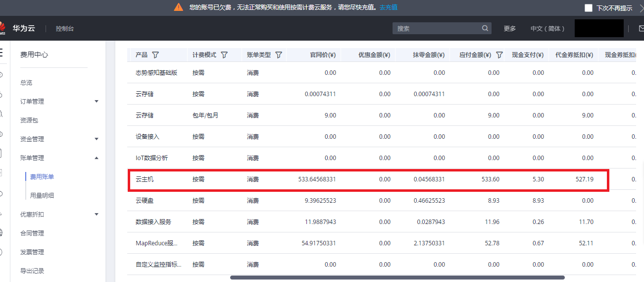This screenshot has width=644, height=282.
Task: Click the 5.30 cash payment value
Action: click(538, 179)
